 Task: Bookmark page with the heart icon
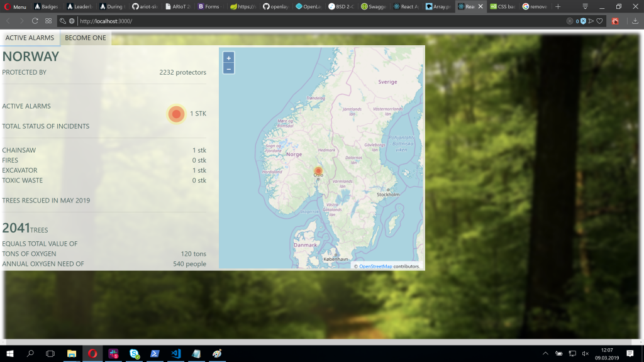point(599,21)
